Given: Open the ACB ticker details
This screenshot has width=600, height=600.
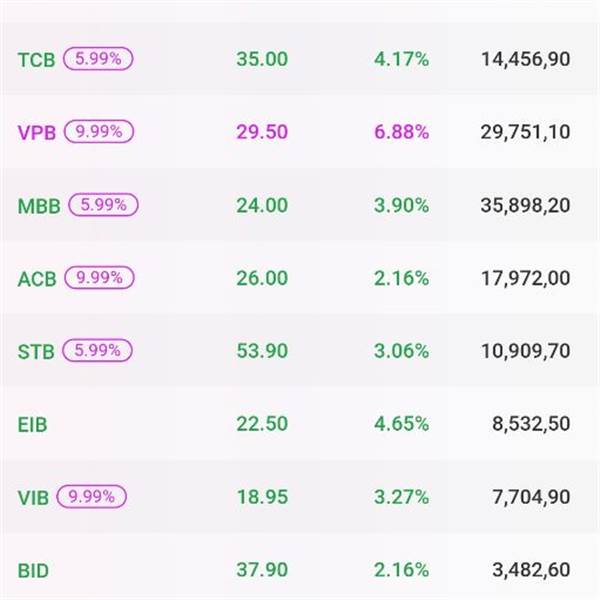Looking at the screenshot, I should point(38,279).
